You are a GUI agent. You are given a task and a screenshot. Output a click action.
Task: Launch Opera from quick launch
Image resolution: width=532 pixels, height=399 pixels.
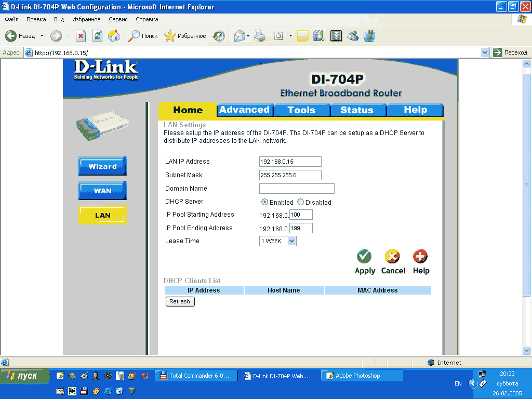145,376
